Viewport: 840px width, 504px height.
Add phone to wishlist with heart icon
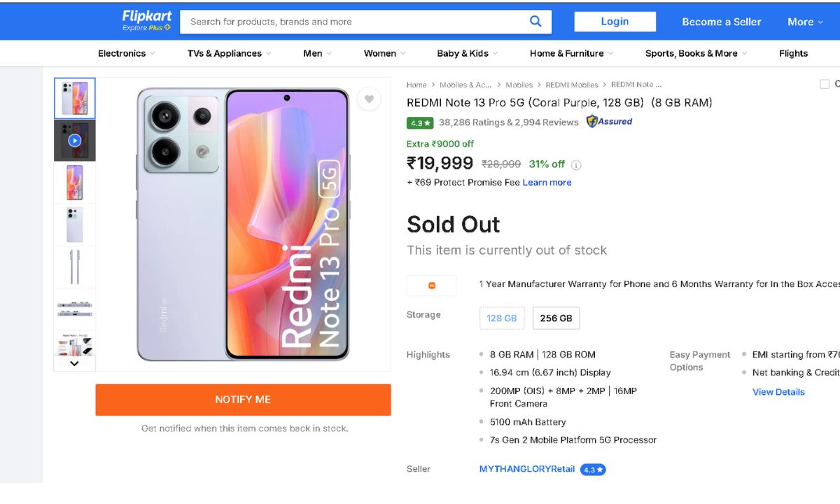coord(369,99)
